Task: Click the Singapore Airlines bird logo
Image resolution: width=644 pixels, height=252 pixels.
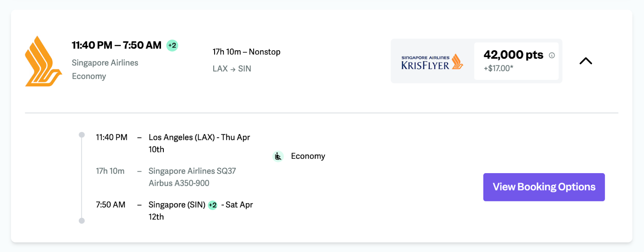Action: coord(43,61)
